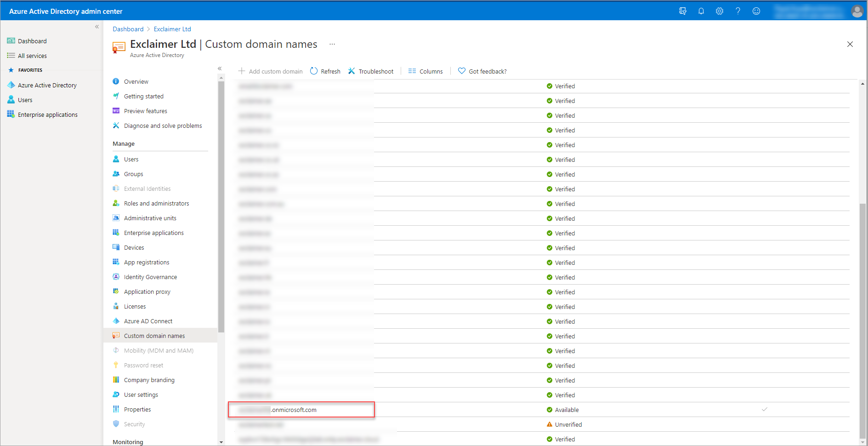Viewport: 868px width, 446px height.
Task: Open Groups under Manage
Action: coord(133,174)
